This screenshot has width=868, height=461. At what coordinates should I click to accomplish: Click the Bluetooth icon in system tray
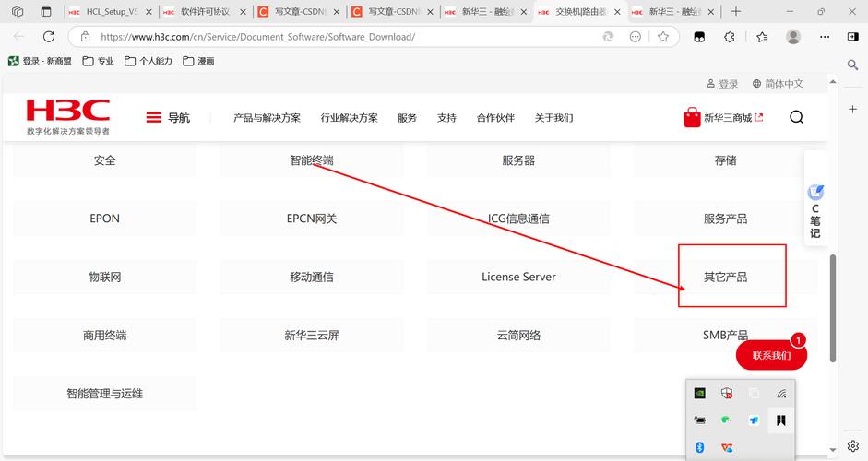pyautogui.click(x=700, y=447)
